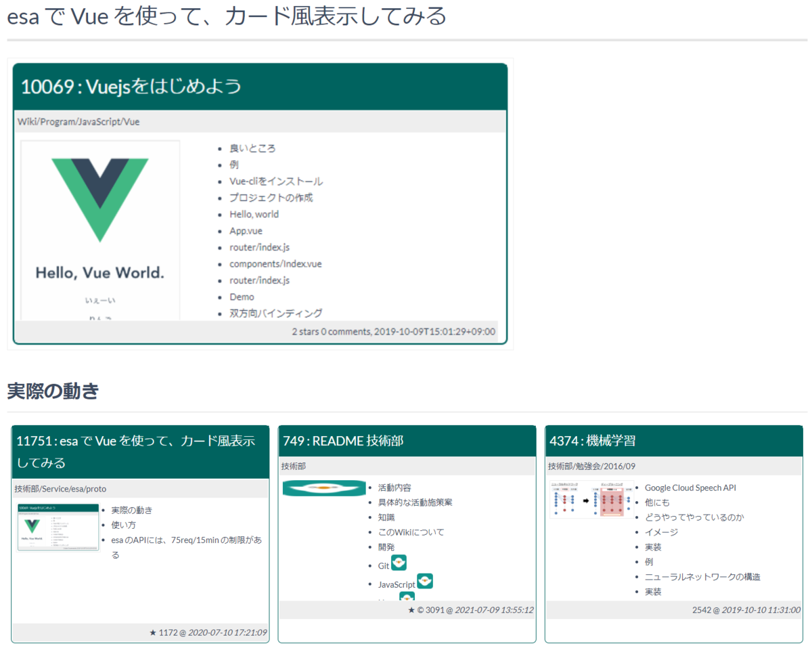Select the list item '双方向バインディング'
The width and height of the screenshot is (812, 646).
pos(275,313)
